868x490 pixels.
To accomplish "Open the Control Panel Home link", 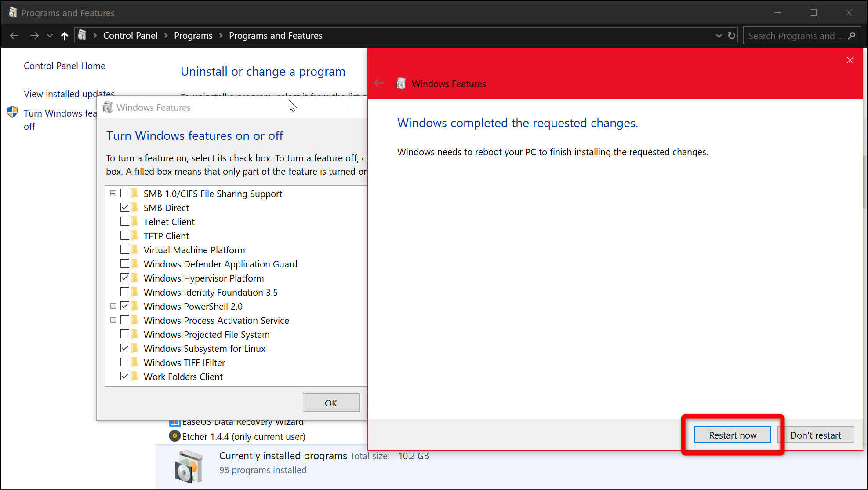I will coord(65,66).
